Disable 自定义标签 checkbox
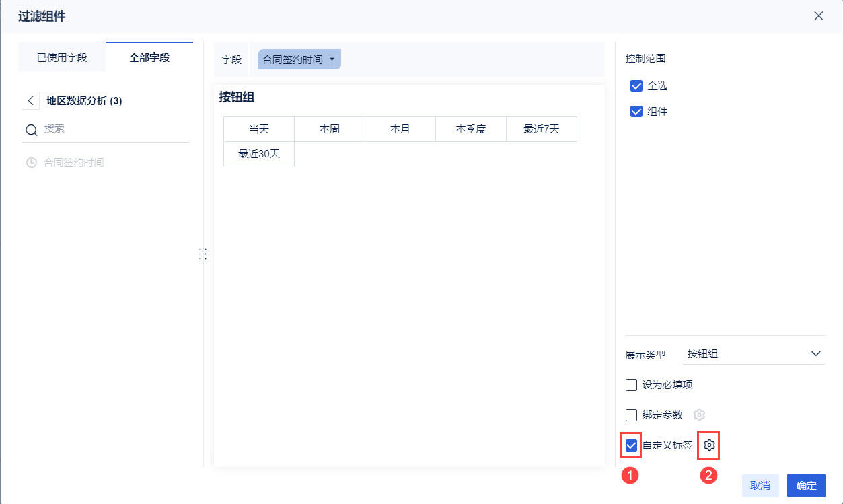Image resolution: width=843 pixels, height=504 pixels. click(x=631, y=445)
